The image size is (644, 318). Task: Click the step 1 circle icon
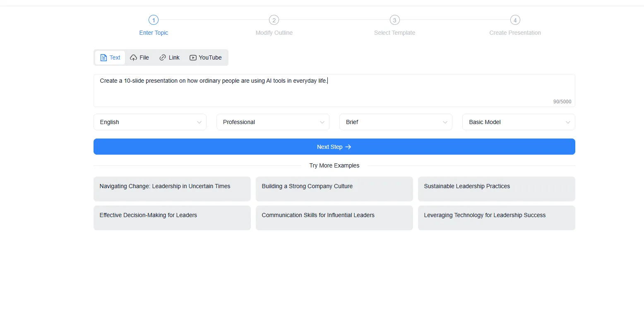coord(154,20)
